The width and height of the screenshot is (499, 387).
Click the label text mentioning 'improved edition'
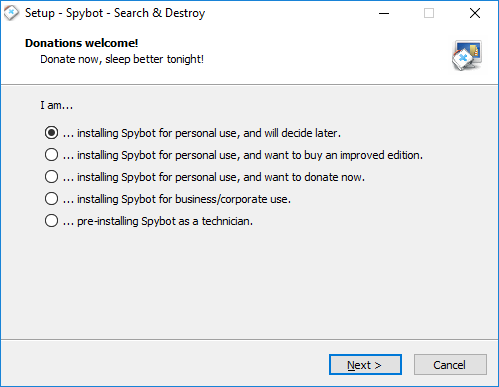point(243,155)
